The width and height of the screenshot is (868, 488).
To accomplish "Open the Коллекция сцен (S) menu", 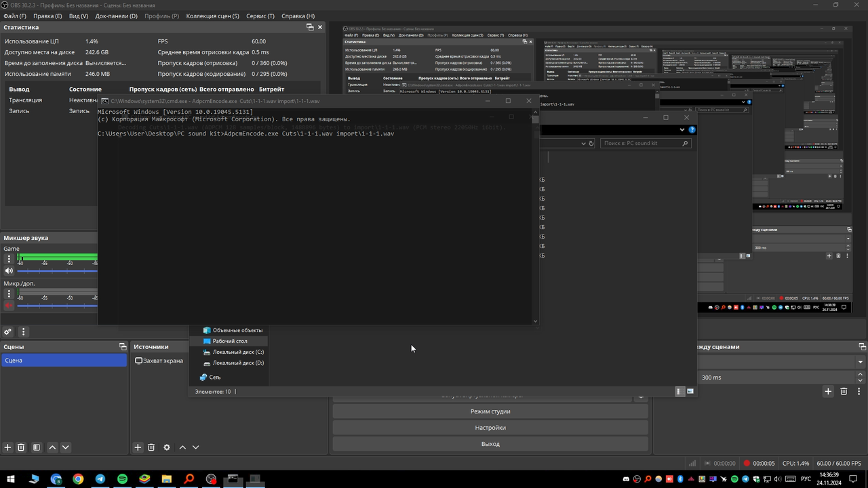I will click(212, 16).
